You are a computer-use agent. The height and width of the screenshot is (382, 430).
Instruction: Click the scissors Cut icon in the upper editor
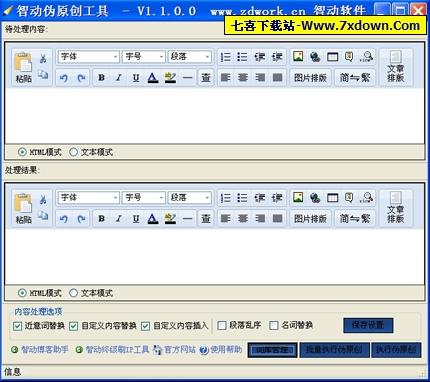point(43,59)
